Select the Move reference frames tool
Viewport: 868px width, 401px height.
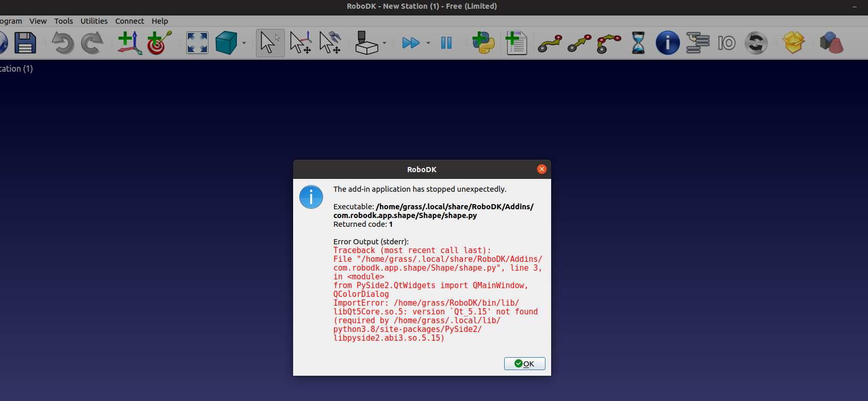pos(300,43)
